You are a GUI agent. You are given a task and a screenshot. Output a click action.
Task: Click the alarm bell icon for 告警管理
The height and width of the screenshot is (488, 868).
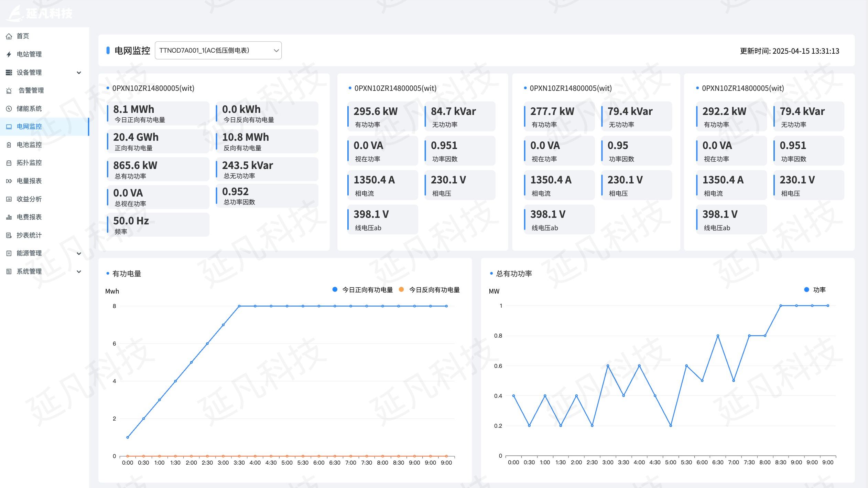tap(9, 91)
